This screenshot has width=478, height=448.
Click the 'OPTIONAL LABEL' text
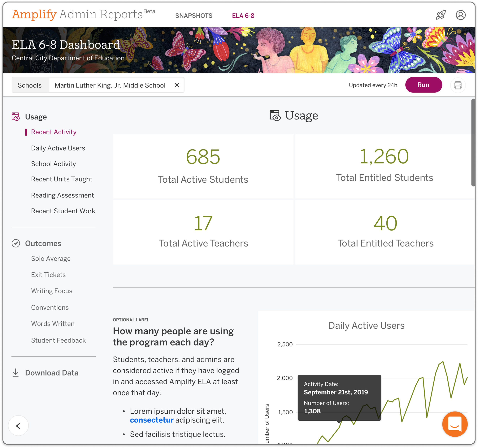pos(131,320)
